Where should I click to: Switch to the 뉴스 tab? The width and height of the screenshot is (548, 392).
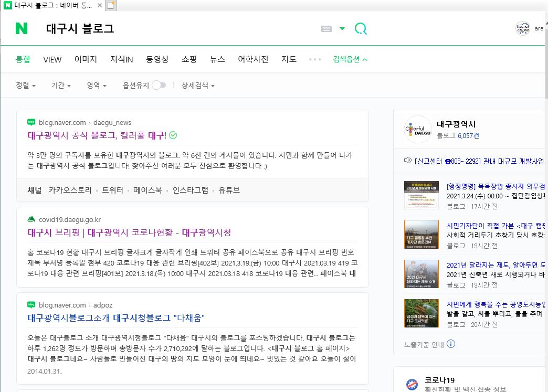[217, 59]
